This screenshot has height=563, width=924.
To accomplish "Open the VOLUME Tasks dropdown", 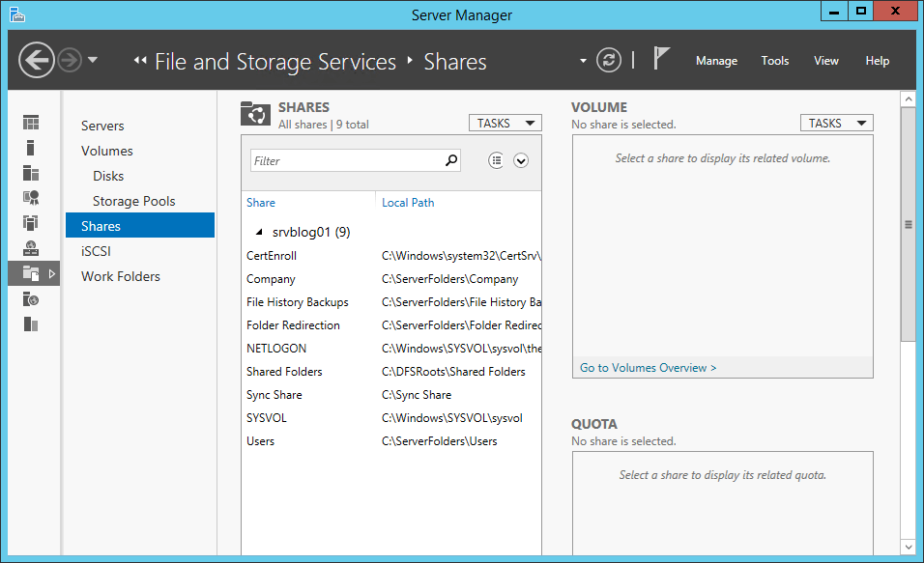I will pyautogui.click(x=836, y=122).
